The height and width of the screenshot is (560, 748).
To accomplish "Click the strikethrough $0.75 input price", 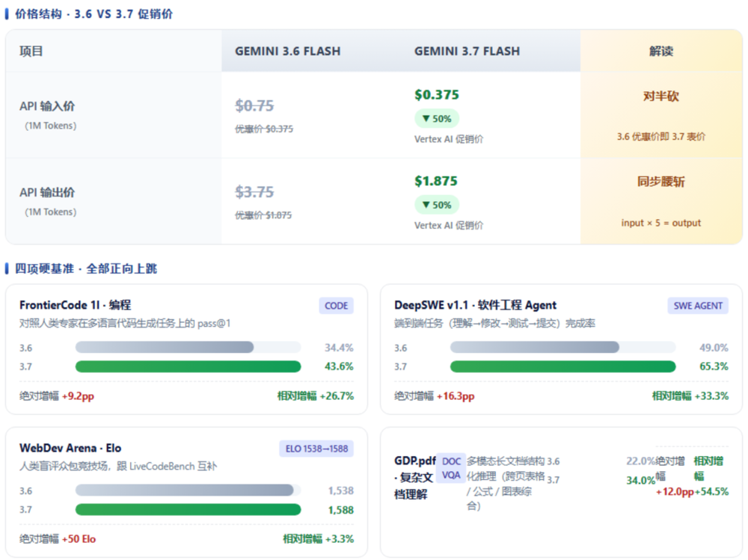I will pos(254,105).
